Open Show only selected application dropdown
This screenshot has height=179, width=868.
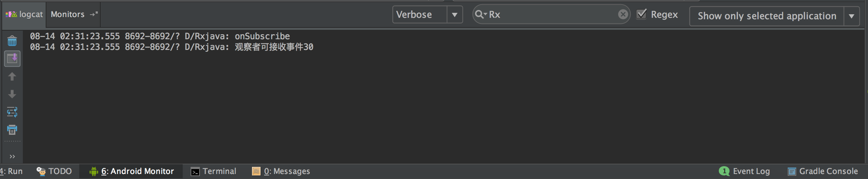pos(774,16)
